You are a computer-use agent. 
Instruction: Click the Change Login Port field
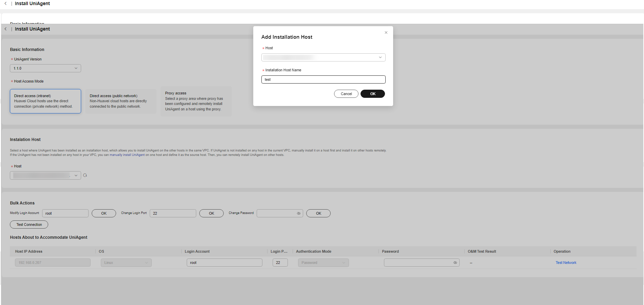(x=173, y=213)
